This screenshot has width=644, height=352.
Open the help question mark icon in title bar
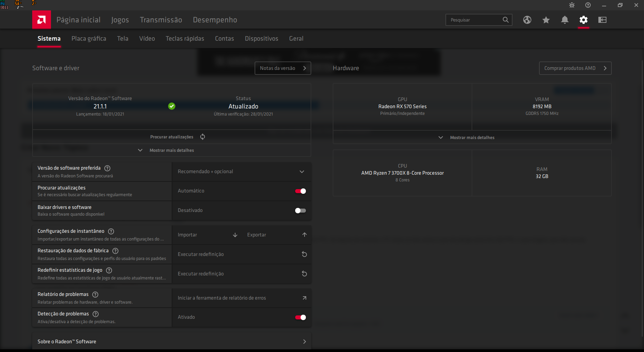tap(588, 5)
